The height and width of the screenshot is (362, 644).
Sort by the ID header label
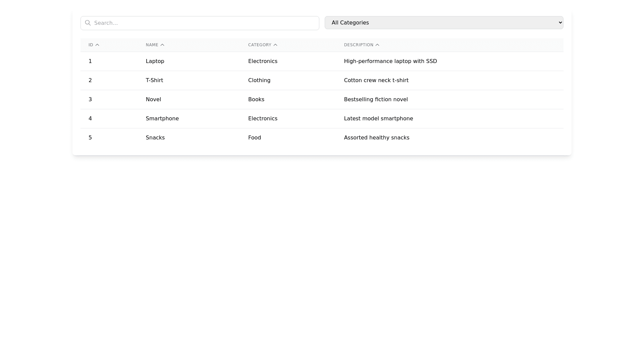tap(91, 45)
